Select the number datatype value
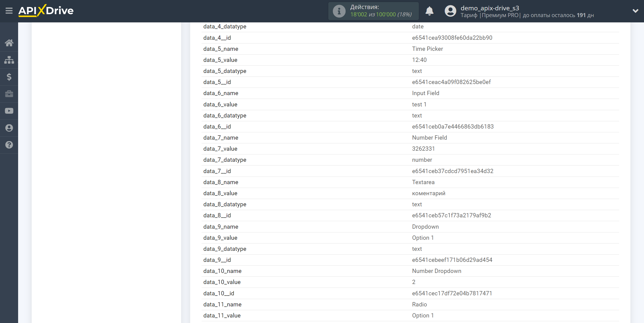 (x=422, y=160)
